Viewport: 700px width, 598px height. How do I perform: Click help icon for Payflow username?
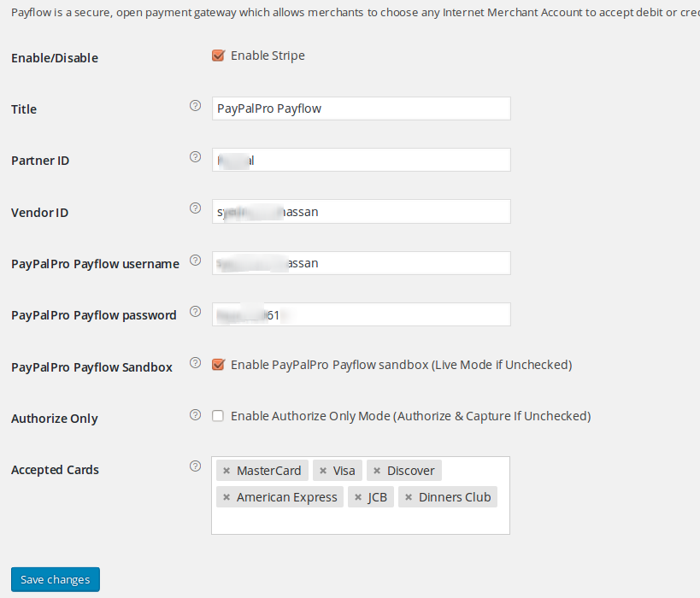pos(195,261)
